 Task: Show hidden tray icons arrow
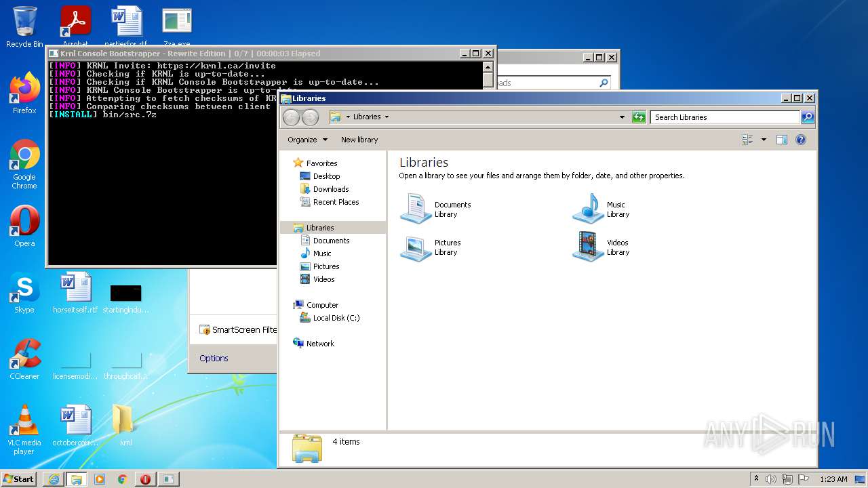coord(757,479)
